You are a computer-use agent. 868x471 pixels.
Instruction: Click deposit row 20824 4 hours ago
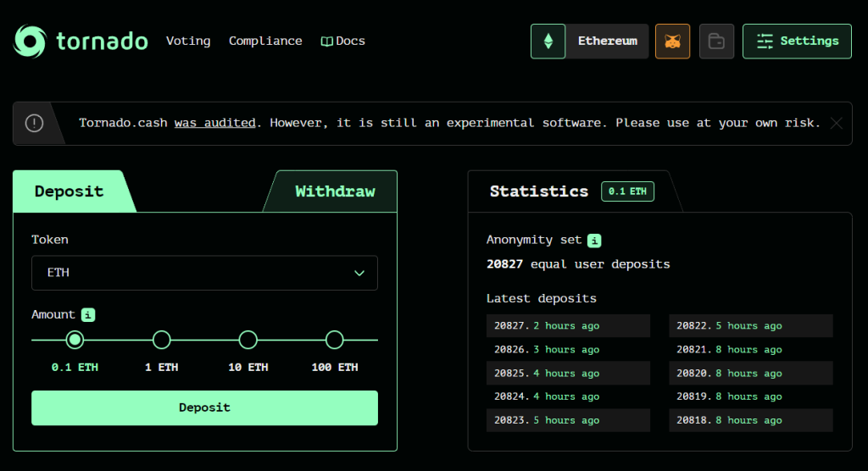point(568,396)
